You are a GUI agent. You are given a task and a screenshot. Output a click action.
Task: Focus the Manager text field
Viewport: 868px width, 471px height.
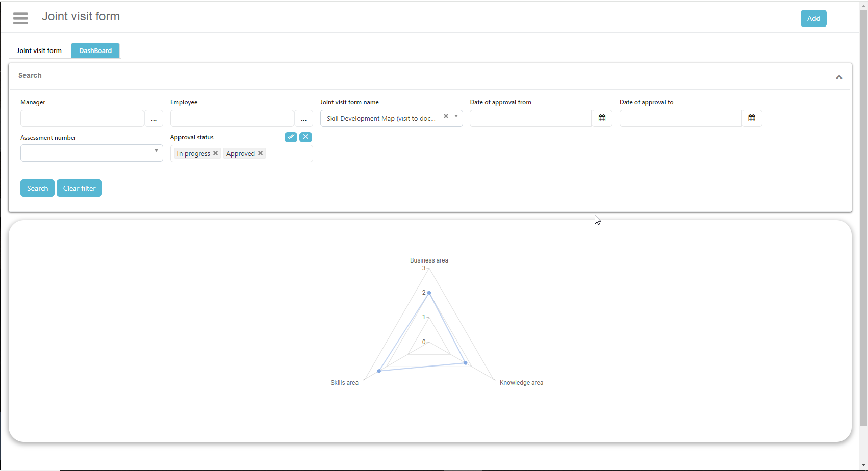click(x=82, y=118)
